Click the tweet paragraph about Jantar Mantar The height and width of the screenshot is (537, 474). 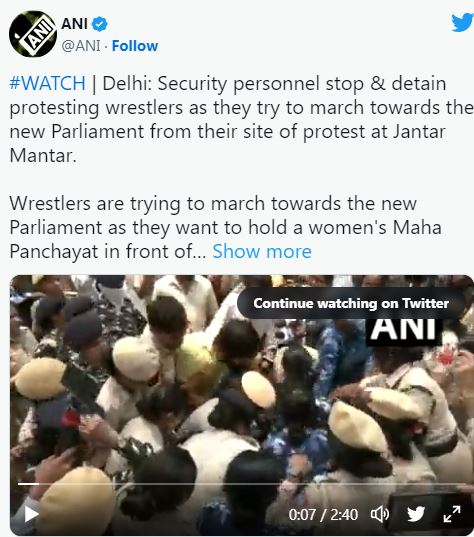click(x=241, y=119)
